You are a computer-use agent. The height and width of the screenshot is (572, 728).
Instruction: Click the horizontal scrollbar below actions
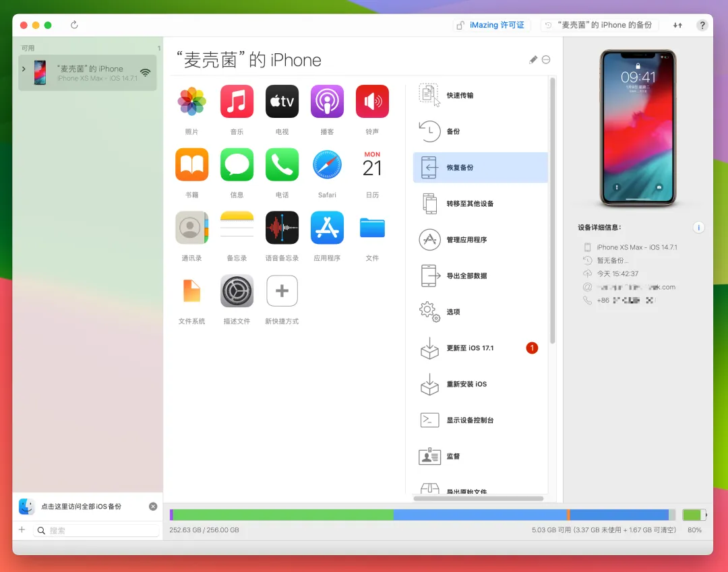click(478, 499)
